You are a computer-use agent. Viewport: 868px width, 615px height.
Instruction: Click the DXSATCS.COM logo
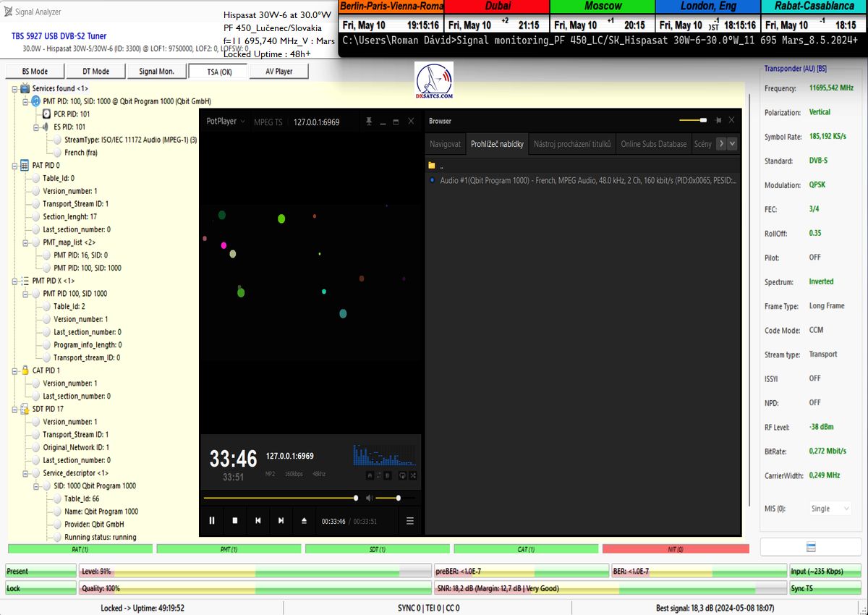435,81
